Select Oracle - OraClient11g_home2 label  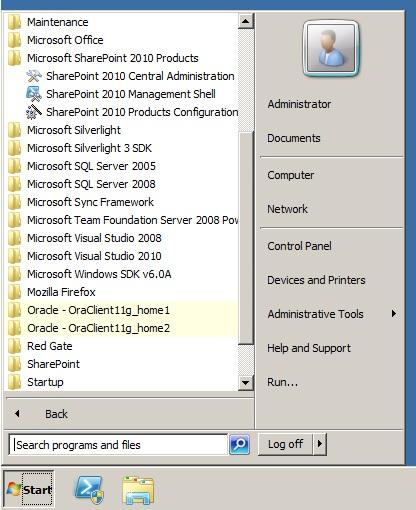99,328
